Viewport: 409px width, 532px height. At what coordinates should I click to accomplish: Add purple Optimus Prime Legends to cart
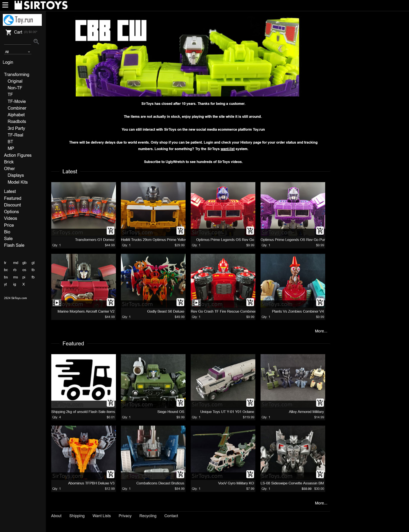pos(320,230)
